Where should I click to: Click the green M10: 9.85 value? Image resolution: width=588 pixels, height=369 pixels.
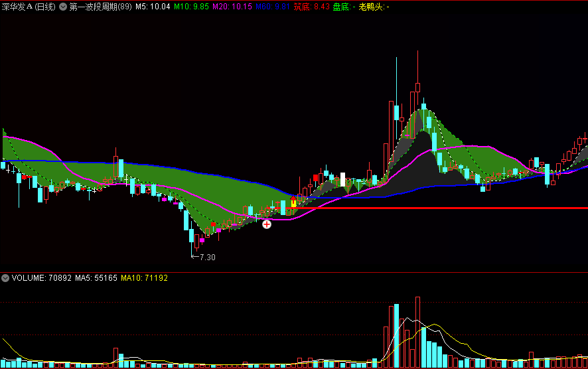pos(191,7)
